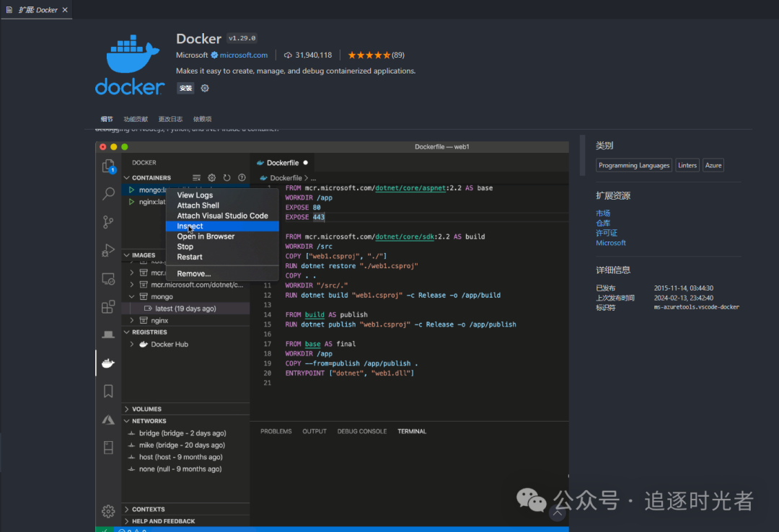Open the PROBLEMS panel tab
The image size is (779, 532).
pos(276,431)
